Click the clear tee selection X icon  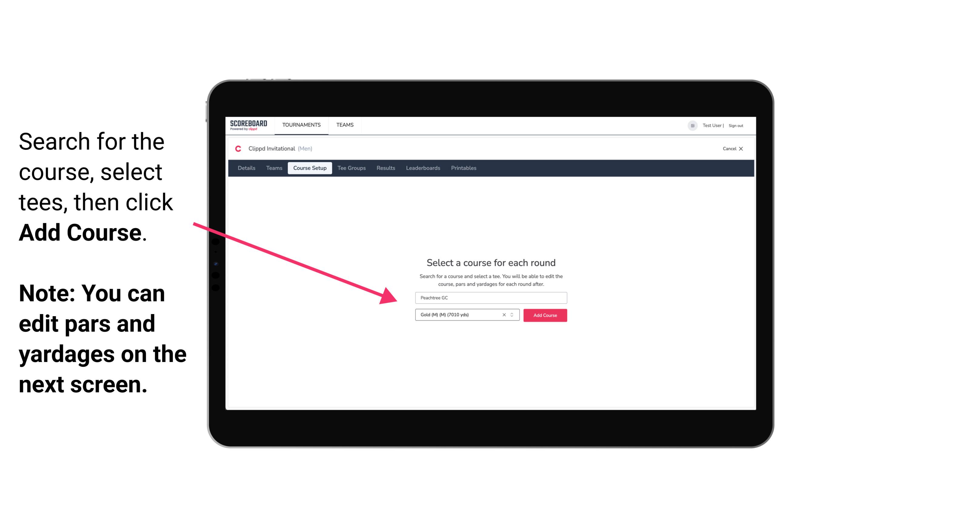click(x=503, y=315)
